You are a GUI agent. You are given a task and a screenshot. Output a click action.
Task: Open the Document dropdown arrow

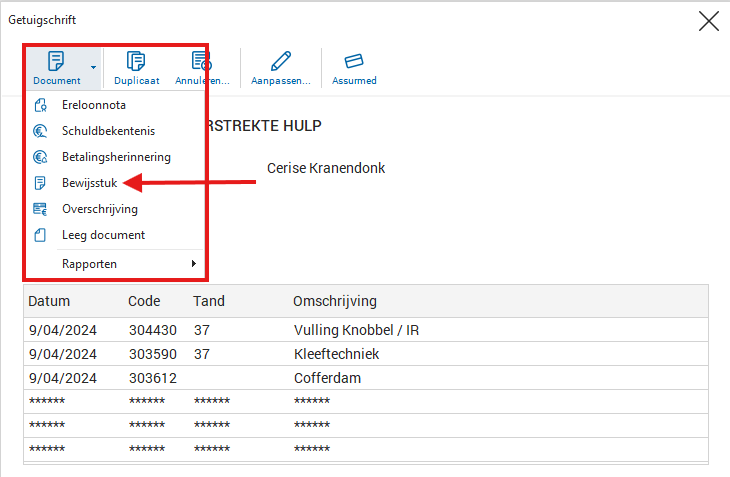pos(93,68)
